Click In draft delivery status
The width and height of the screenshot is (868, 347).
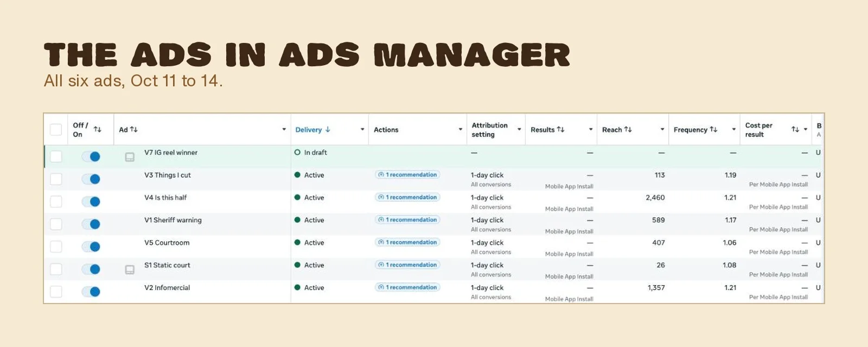[x=316, y=153]
